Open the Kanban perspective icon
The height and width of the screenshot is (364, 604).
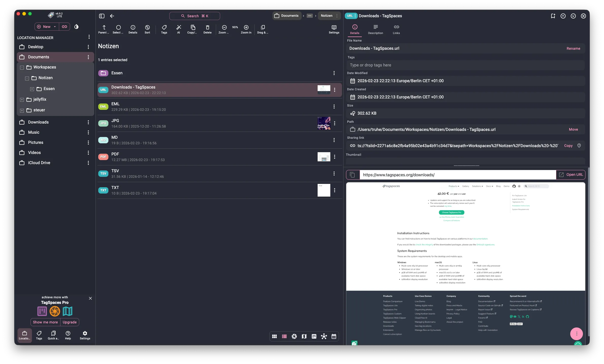tap(314, 336)
